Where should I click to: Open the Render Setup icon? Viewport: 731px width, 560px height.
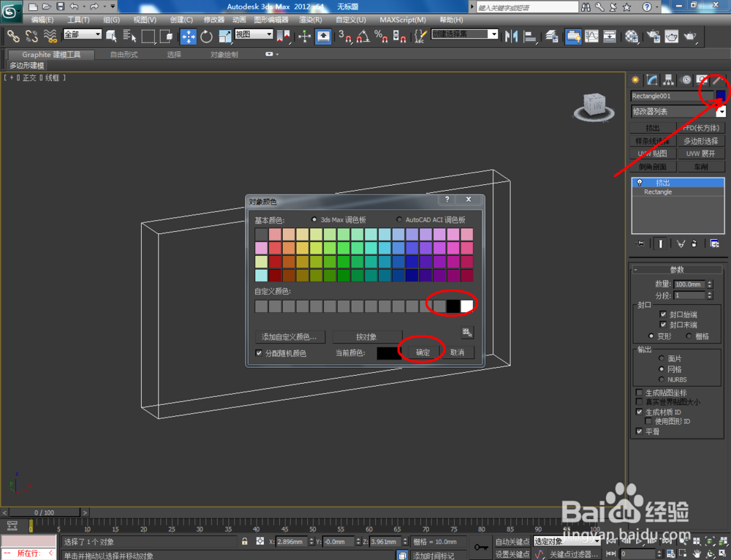point(653,36)
